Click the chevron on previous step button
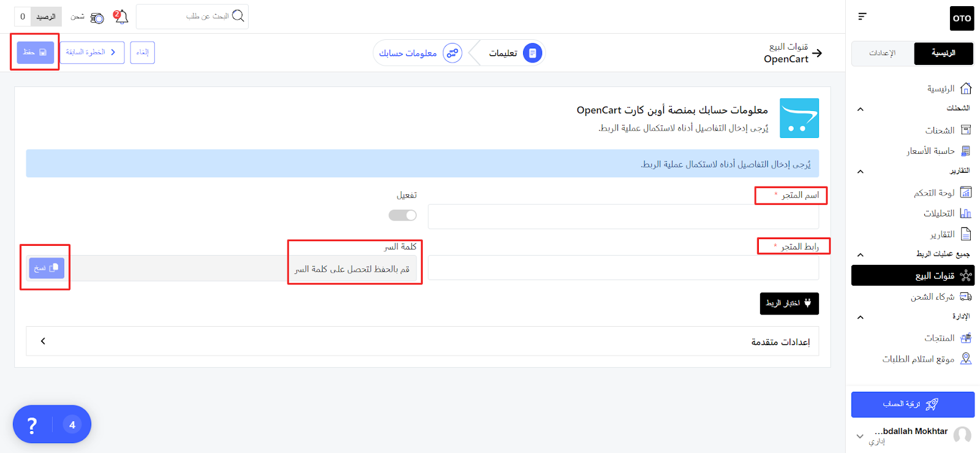Image resolution: width=980 pixels, height=453 pixels. pyautogui.click(x=113, y=52)
